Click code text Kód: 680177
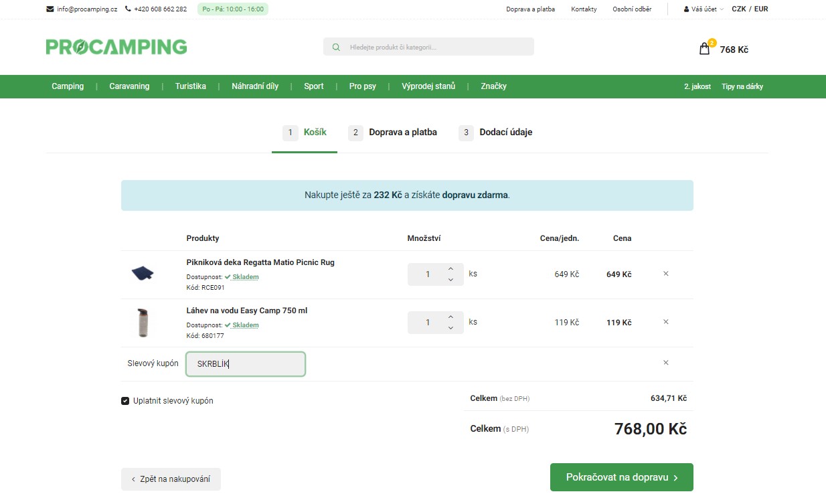The height and width of the screenshot is (504, 826). (x=205, y=336)
